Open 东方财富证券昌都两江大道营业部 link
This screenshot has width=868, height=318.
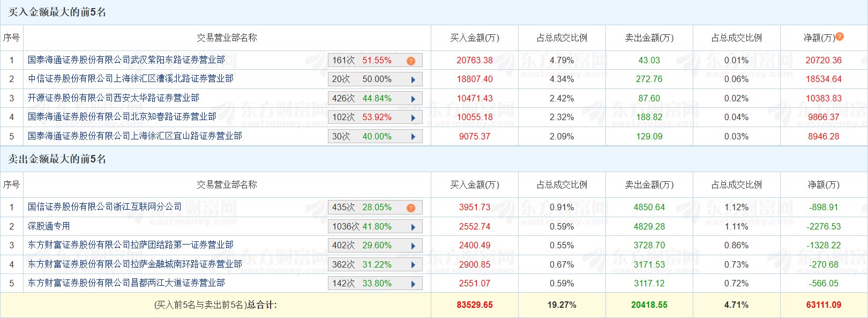click(126, 283)
